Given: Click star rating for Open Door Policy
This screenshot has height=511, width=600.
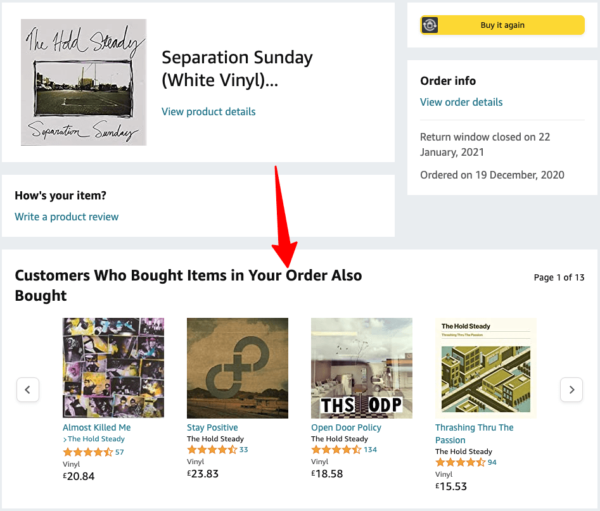Looking at the screenshot, I should (x=335, y=450).
